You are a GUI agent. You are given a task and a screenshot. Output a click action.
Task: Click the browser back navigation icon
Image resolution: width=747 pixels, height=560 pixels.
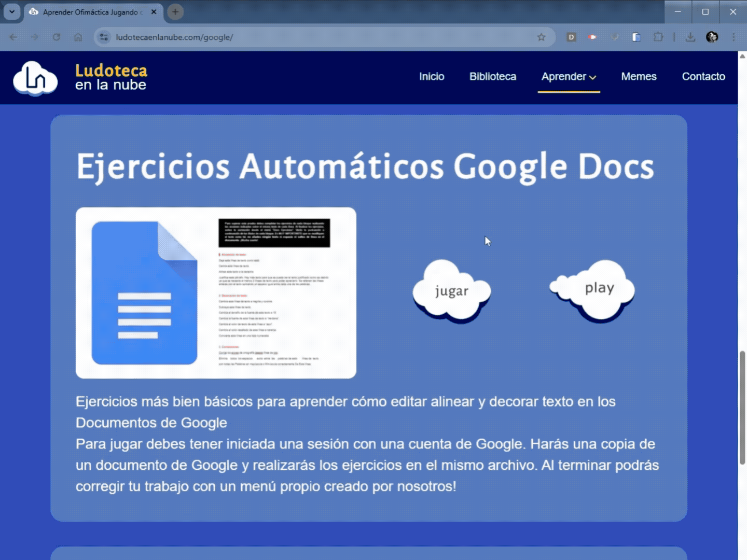[13, 37]
